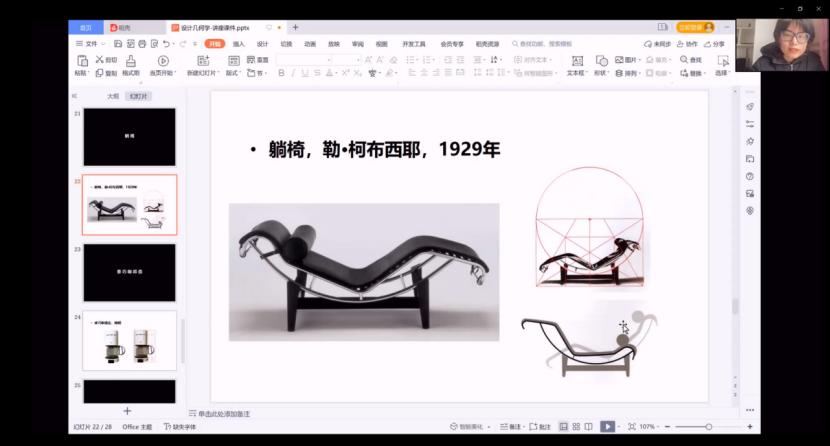The width and height of the screenshot is (830, 446).
Task: Select the slide 24 thumbnail with coffee makers
Action: click(130, 341)
